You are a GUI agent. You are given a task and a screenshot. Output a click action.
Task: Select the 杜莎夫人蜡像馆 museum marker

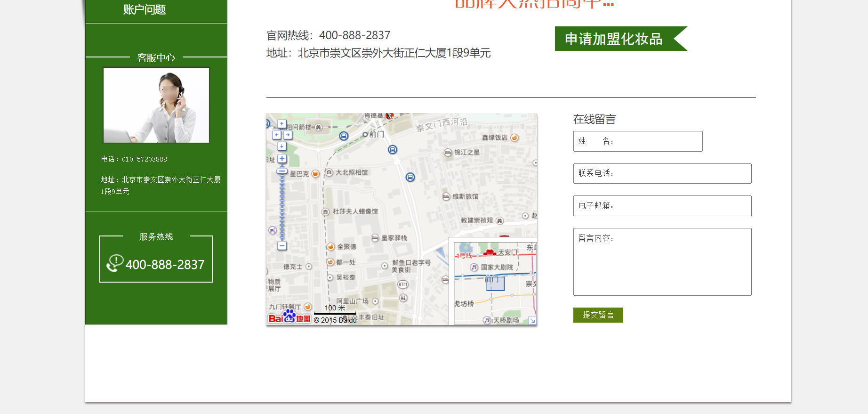click(326, 212)
